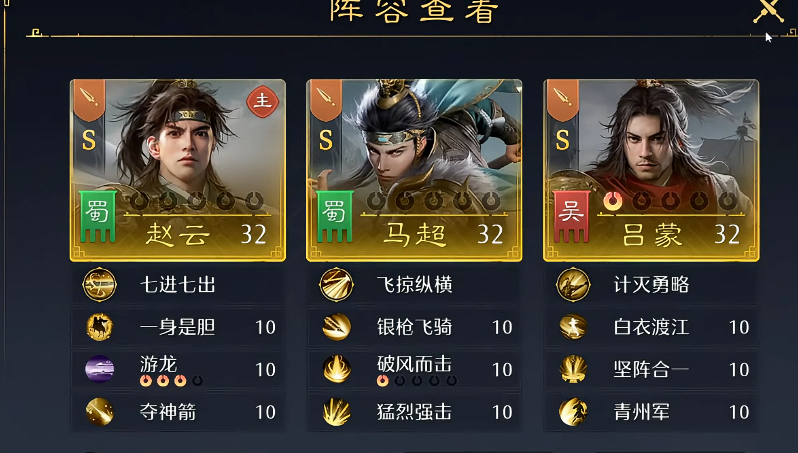
Task: Click the lit star on 吕蒙 card
Action: (x=613, y=201)
